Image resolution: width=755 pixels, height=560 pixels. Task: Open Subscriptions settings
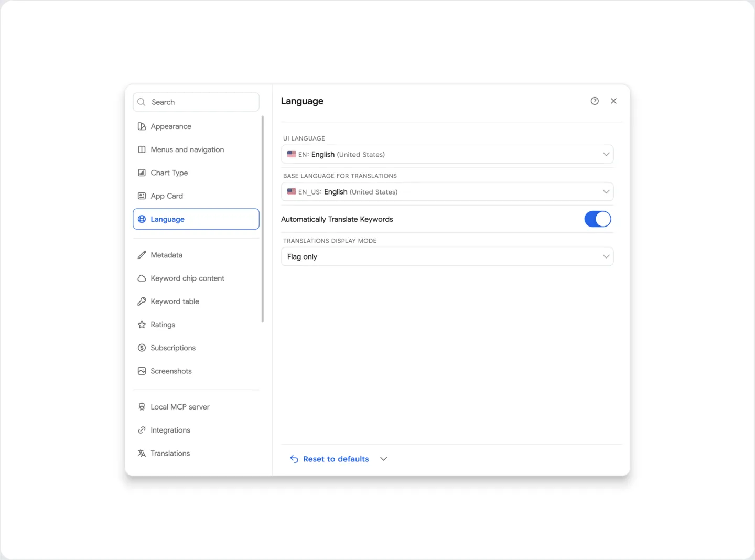pos(196,348)
